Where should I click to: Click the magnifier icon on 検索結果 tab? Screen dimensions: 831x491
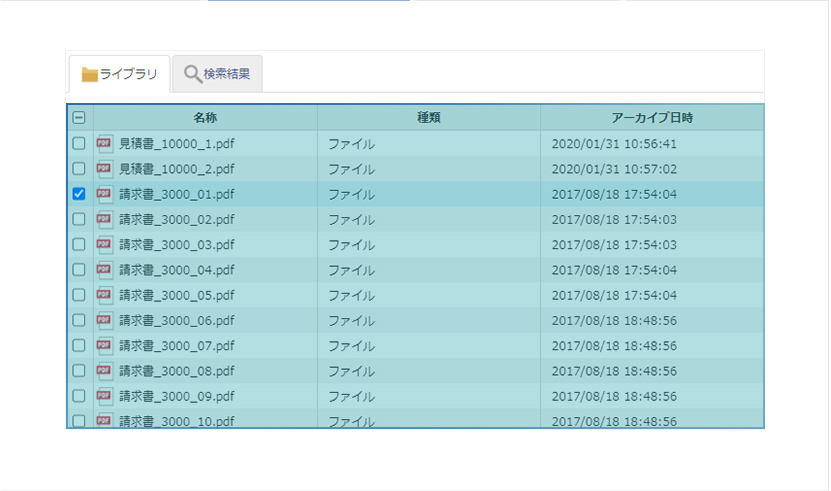(192, 74)
